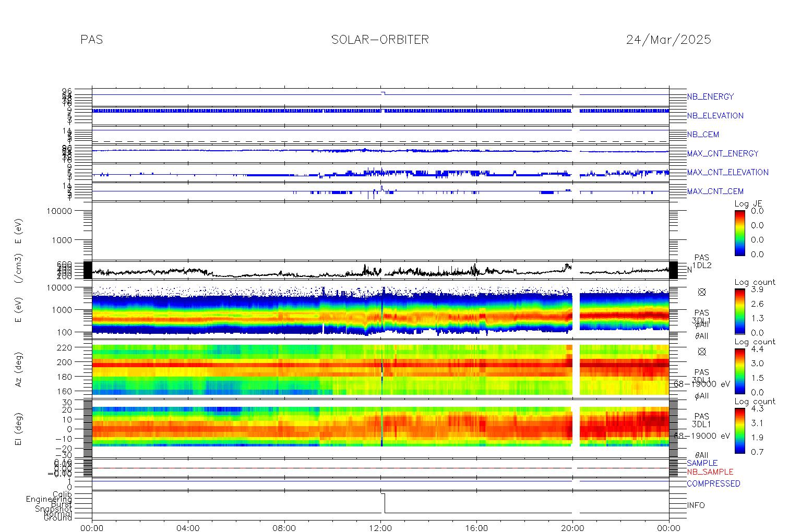Click the MAX_CNT_CEM panel label

[715, 191]
